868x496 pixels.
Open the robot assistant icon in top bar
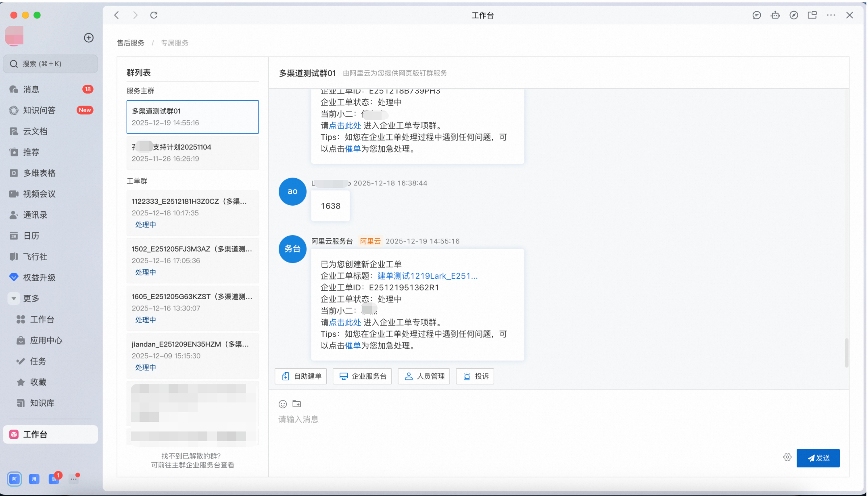coord(775,15)
